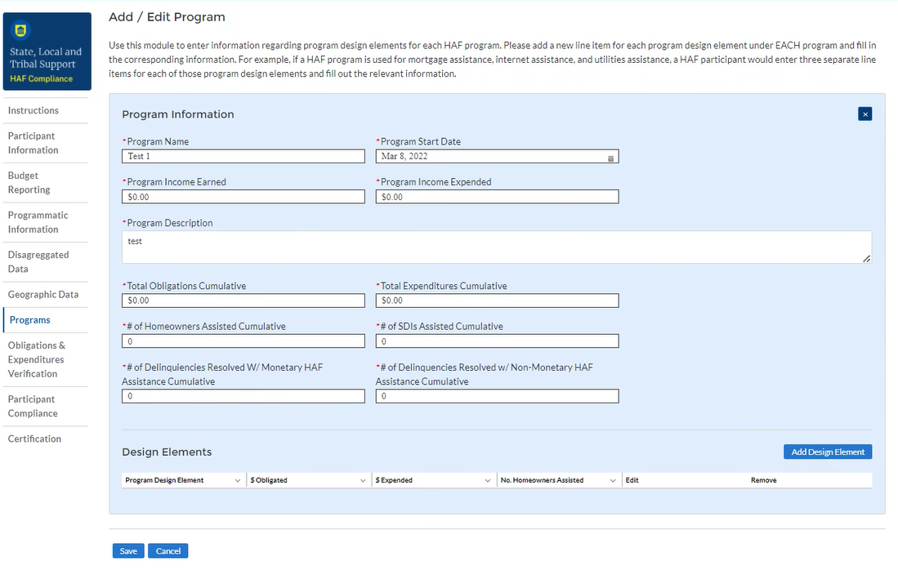Open the $ Obligated column menu
The width and height of the screenshot is (898, 588).
pyautogui.click(x=363, y=480)
